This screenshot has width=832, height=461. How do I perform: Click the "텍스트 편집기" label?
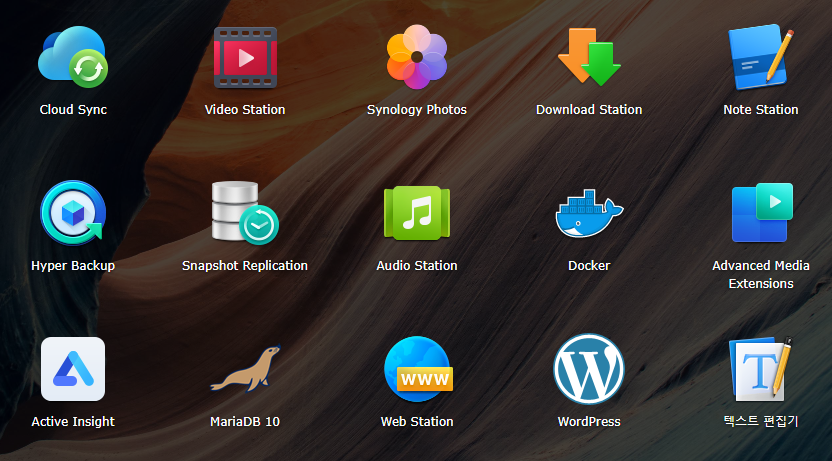tap(761, 421)
